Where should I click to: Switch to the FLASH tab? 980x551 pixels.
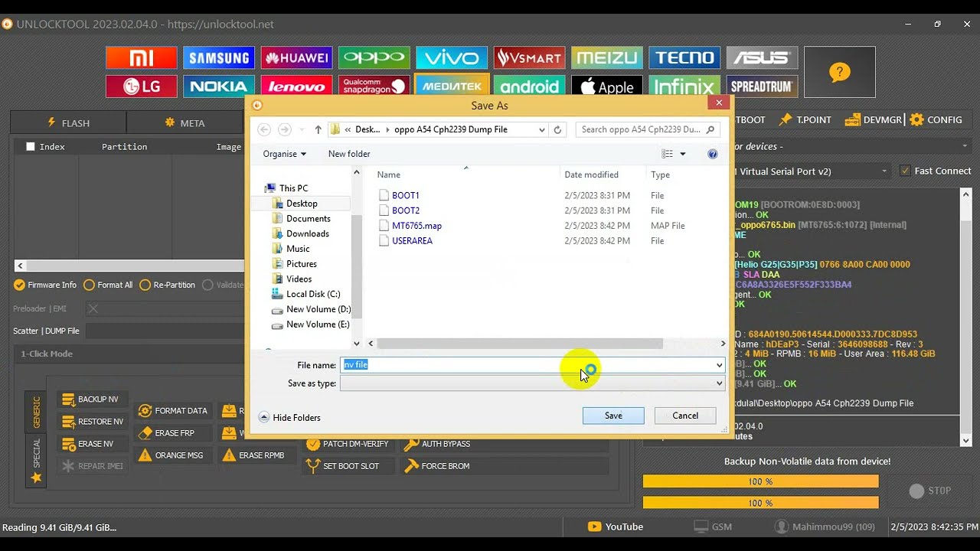click(x=68, y=122)
